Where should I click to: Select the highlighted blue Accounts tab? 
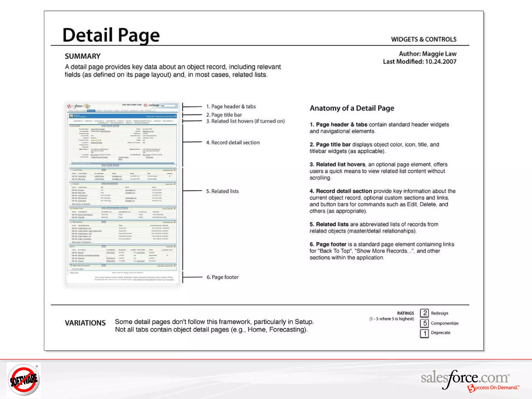point(91,111)
